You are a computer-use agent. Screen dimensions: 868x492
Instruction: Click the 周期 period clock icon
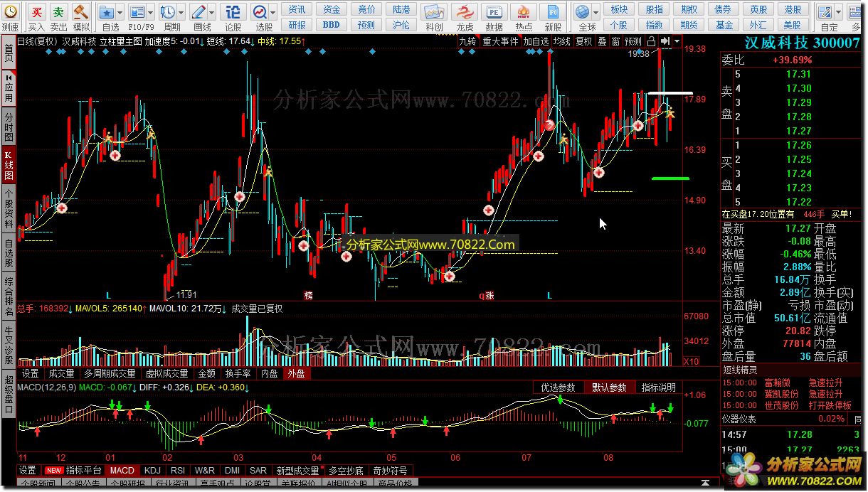click(168, 12)
